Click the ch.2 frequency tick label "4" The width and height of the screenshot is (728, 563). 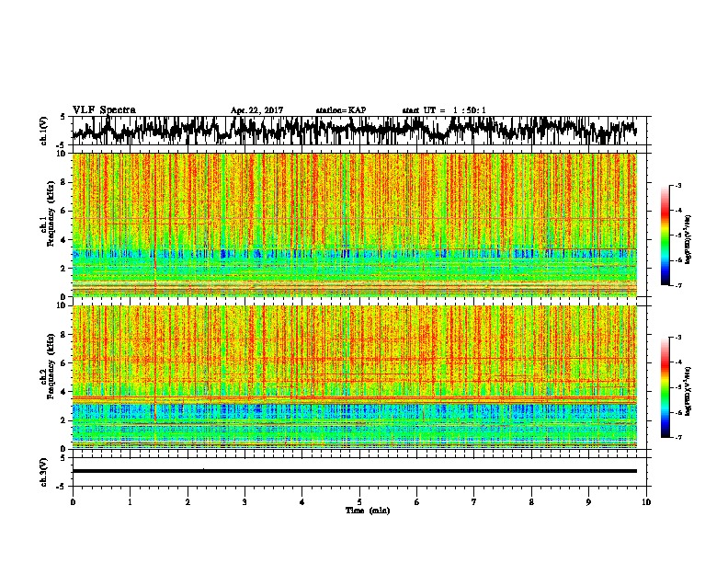[64, 392]
